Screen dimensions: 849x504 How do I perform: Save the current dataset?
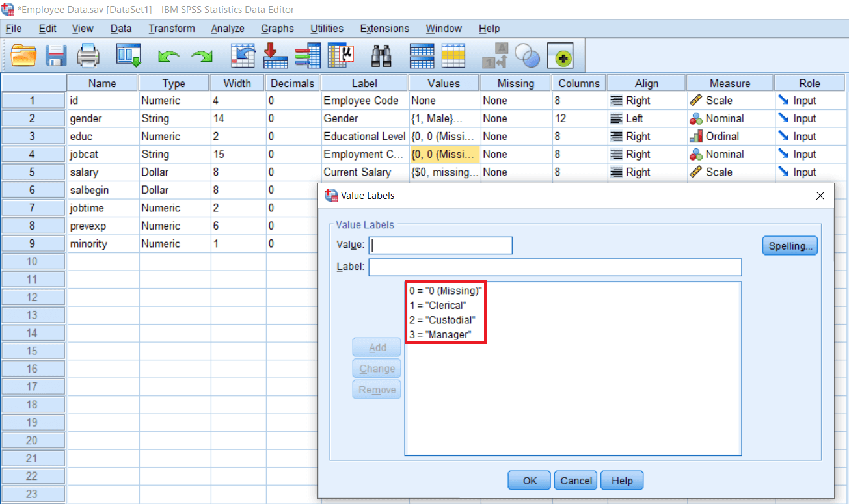[56, 56]
